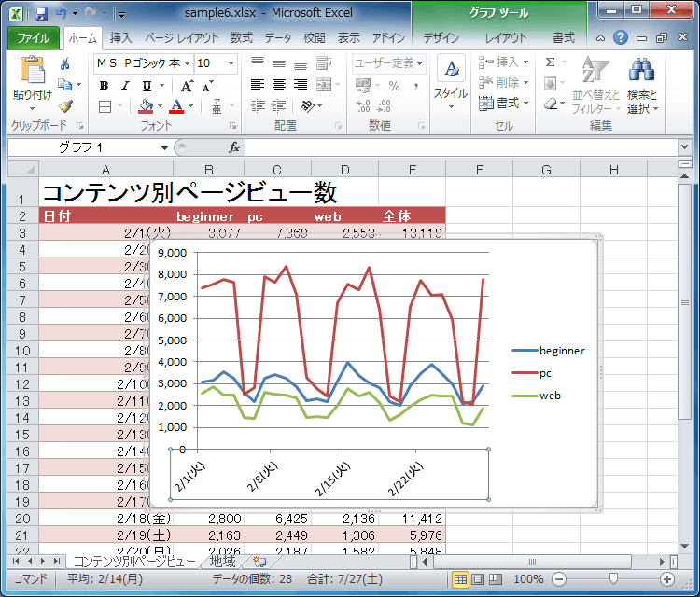Image resolution: width=700 pixels, height=597 pixels.
Task: Align text right
Action: [x=301, y=84]
